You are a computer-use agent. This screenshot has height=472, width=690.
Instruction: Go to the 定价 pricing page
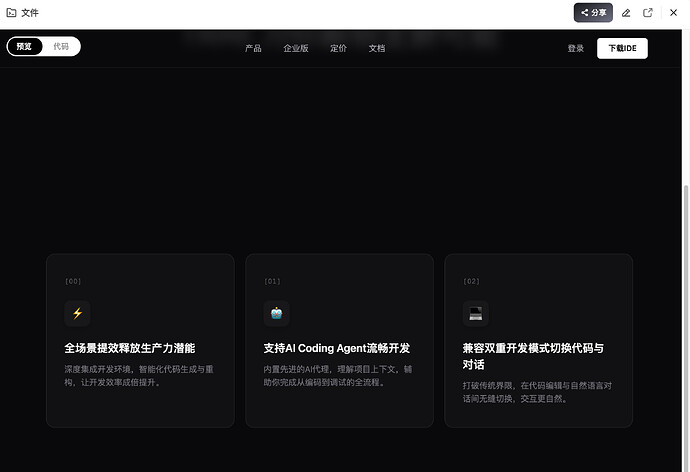click(338, 48)
